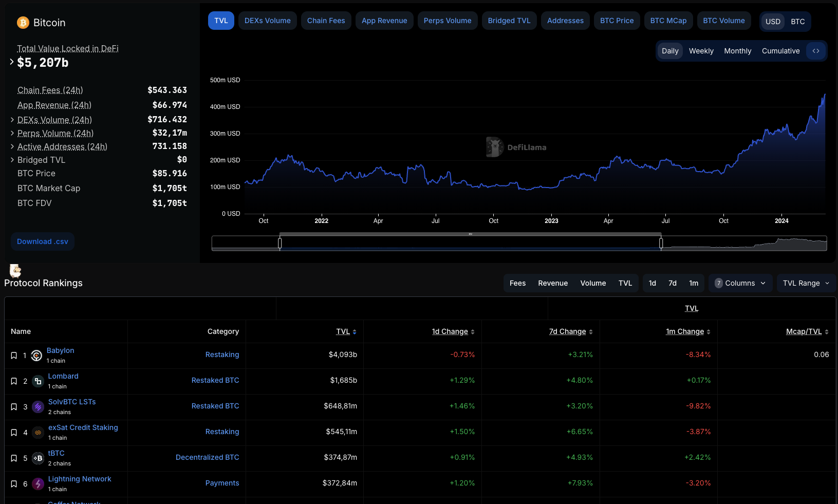This screenshot has width=838, height=504.
Task: Switch chart denomination to BTC
Action: pos(798,22)
